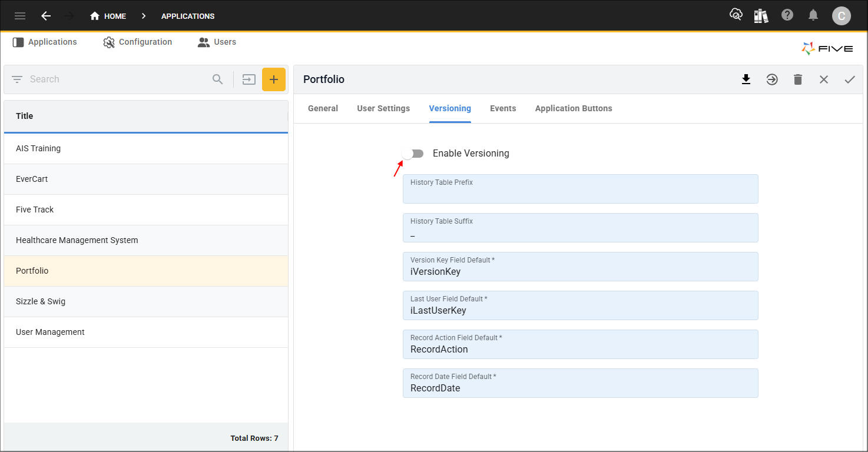Screen dimensions: 868x452
Task: Open the help icon in the top bar
Action: (787, 16)
